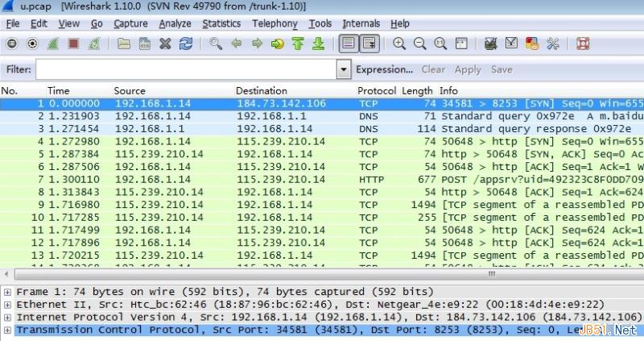Start a new live capture icon
Image resolution: width=644 pixels, height=341 pixels.
point(52,44)
